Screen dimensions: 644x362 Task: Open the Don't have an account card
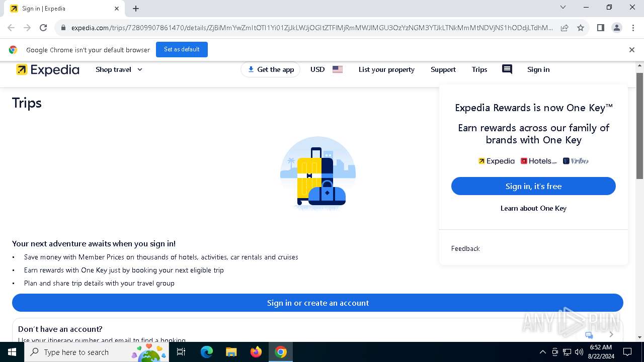click(317, 330)
